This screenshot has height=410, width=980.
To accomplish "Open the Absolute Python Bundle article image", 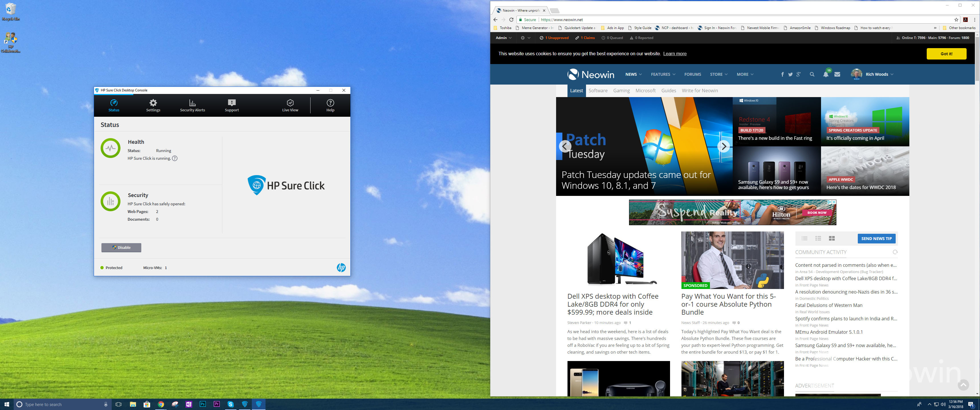I will [x=732, y=260].
